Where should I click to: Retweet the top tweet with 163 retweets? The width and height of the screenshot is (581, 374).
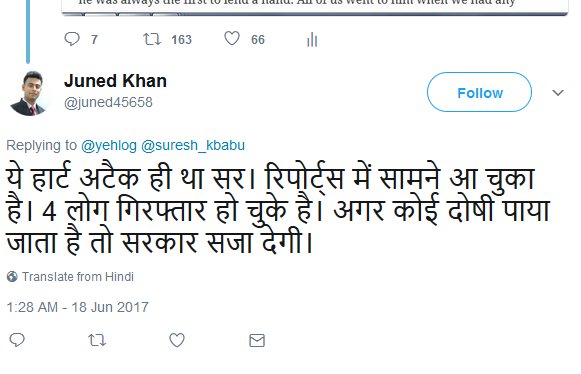pyautogui.click(x=152, y=39)
